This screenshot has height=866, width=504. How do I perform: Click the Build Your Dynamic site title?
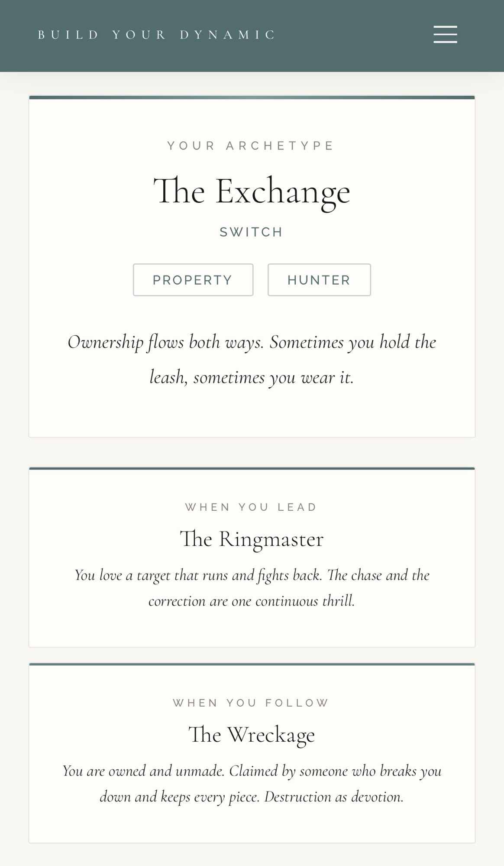pos(157,35)
